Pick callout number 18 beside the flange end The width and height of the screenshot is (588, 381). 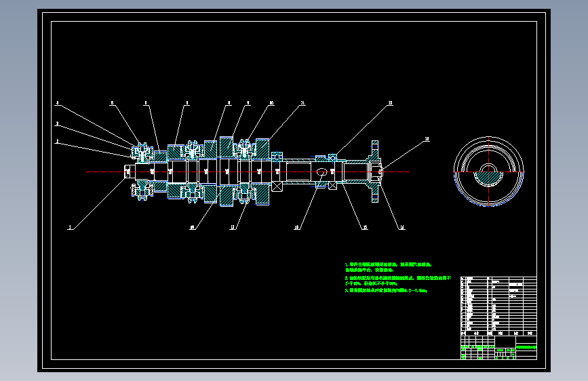[427, 139]
